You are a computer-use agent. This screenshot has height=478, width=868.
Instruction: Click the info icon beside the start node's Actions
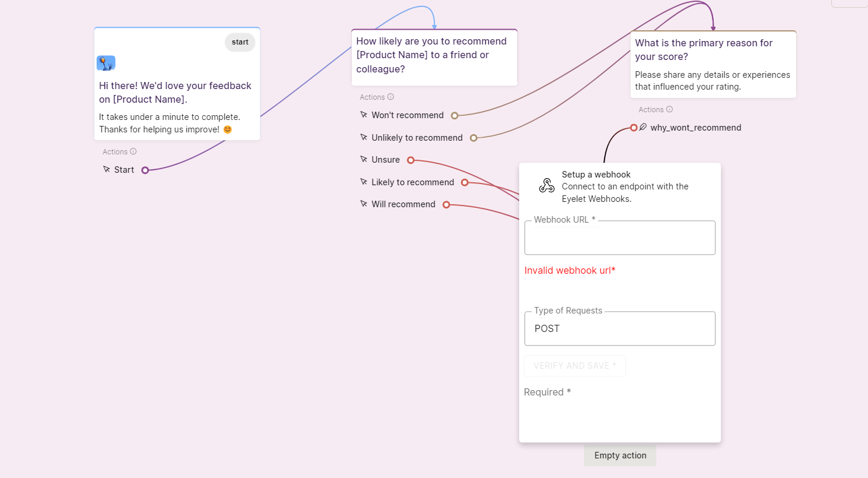pyautogui.click(x=133, y=151)
